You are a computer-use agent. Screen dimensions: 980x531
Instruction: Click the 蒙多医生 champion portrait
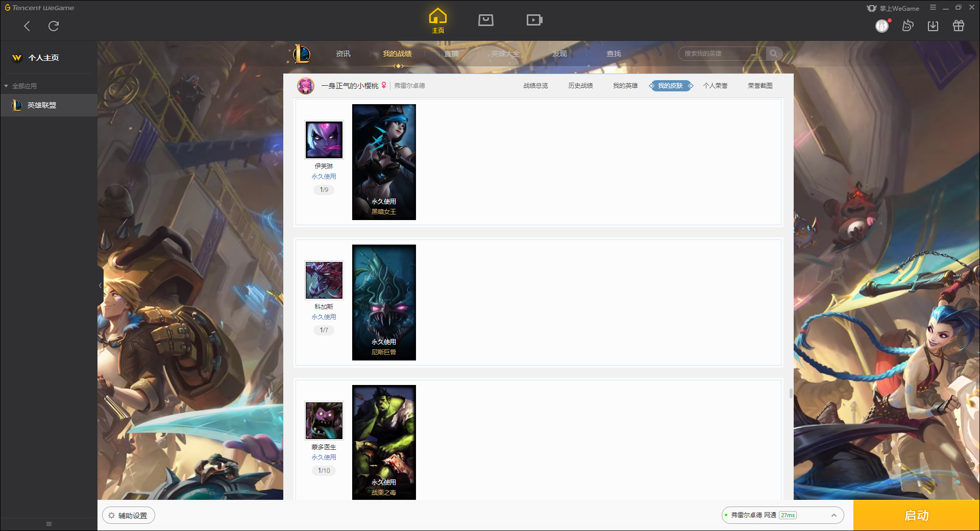point(324,421)
